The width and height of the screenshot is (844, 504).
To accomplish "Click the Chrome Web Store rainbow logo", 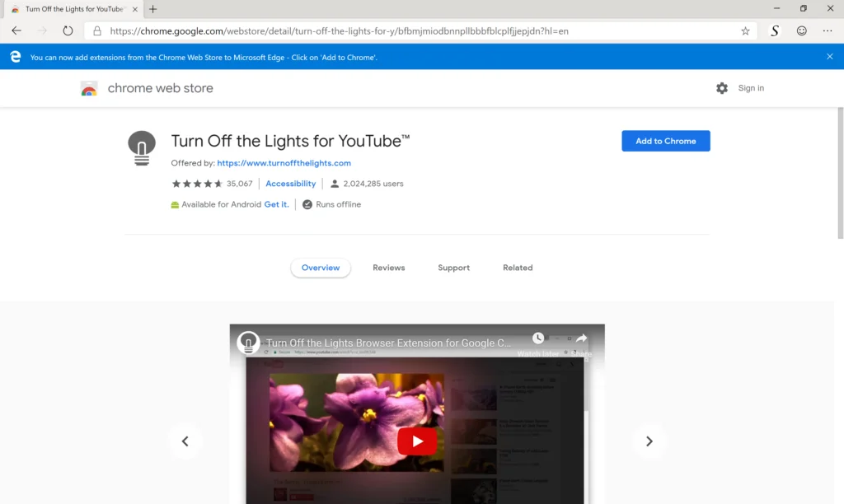I will [89, 88].
